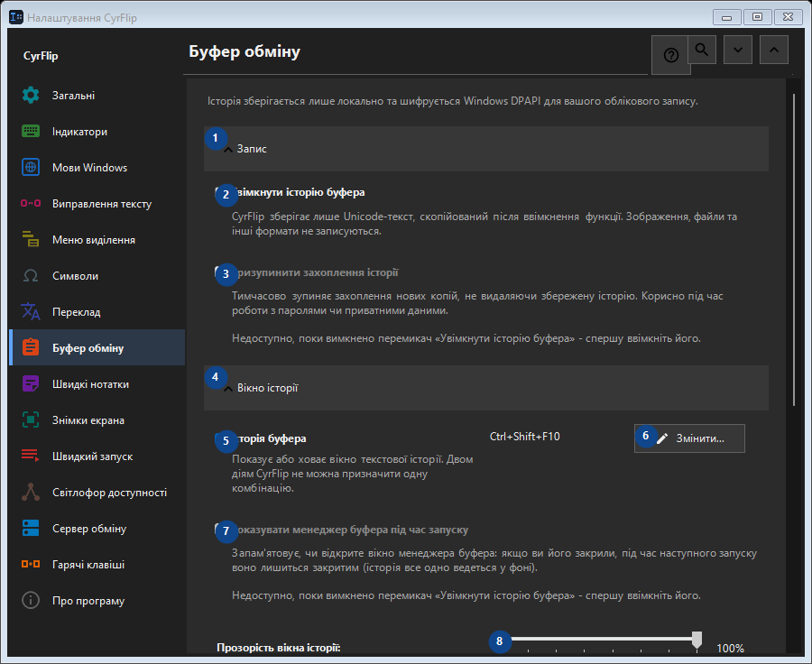Open Загальні settings via the gear icon

pos(31,96)
